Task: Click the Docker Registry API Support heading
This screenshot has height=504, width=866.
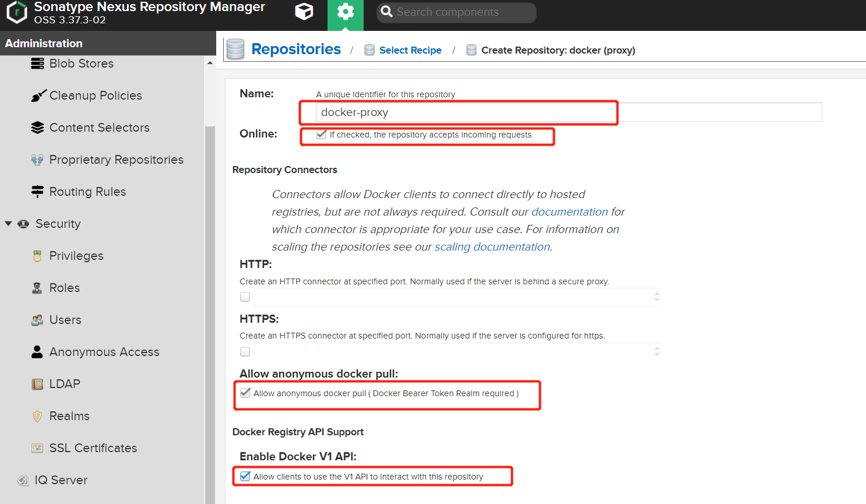Action: click(x=298, y=432)
